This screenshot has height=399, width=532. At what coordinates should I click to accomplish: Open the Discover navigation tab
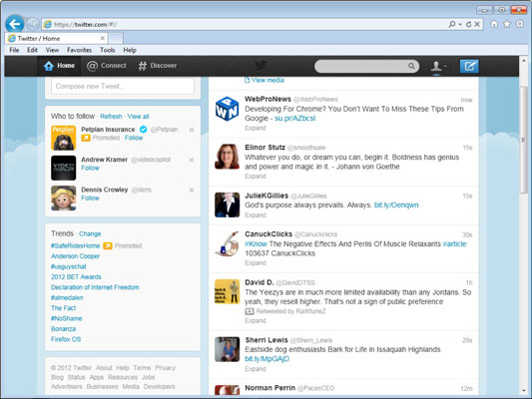coord(158,66)
